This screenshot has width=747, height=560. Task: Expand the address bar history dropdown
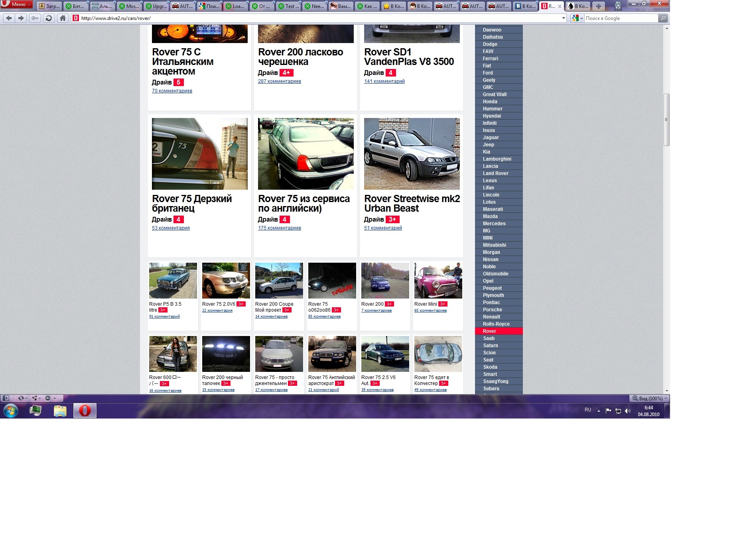click(564, 18)
